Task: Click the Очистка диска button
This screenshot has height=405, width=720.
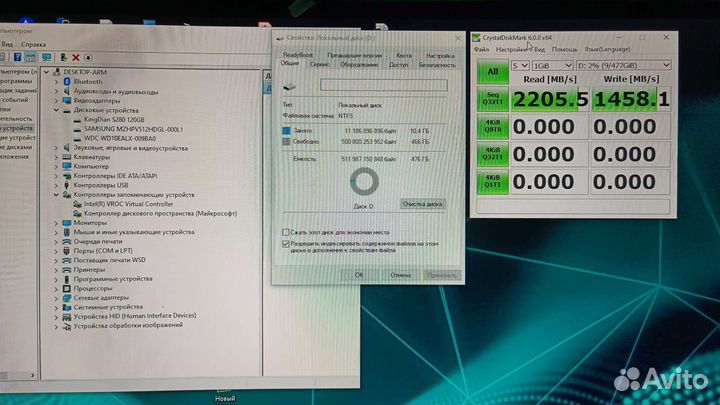Action: click(422, 204)
